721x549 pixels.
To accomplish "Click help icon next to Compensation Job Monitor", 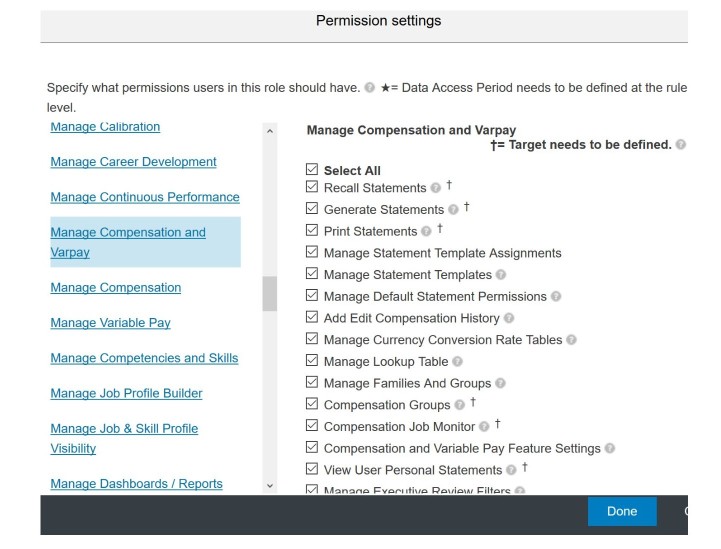I will click(484, 427).
